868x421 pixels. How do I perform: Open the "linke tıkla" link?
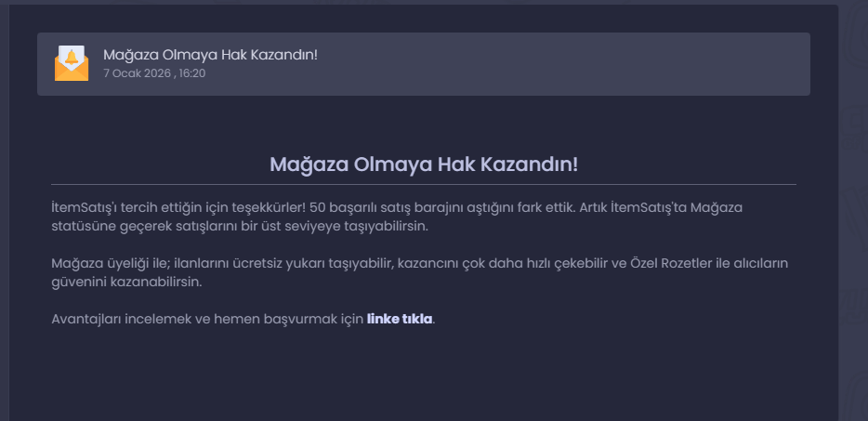tap(399, 319)
